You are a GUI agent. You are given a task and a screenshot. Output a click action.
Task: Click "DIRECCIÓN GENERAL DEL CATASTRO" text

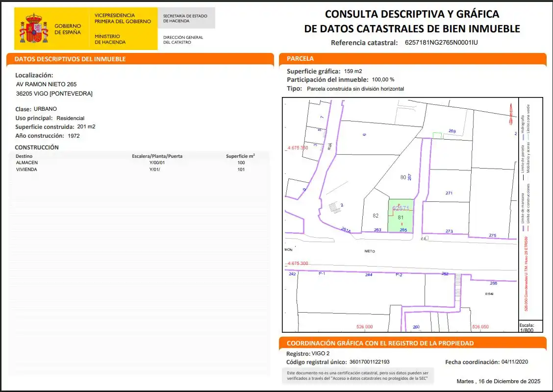(183, 40)
